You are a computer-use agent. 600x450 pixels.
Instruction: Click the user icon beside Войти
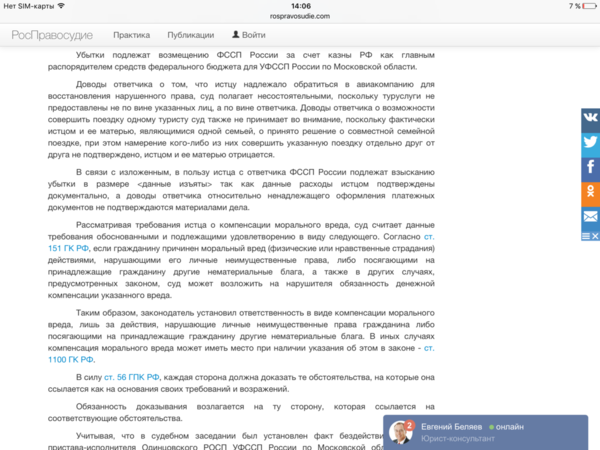tap(234, 35)
